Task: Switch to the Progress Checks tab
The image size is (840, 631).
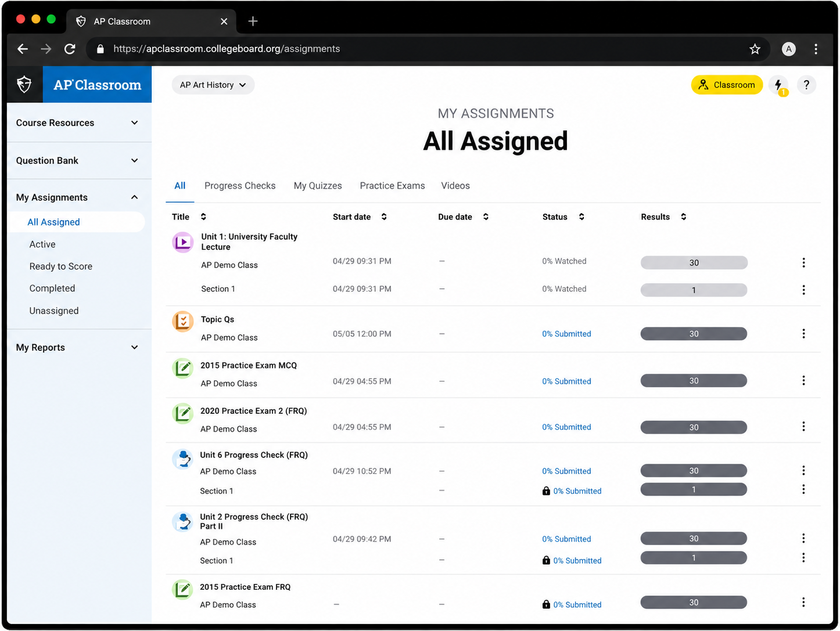Action: pyautogui.click(x=240, y=186)
